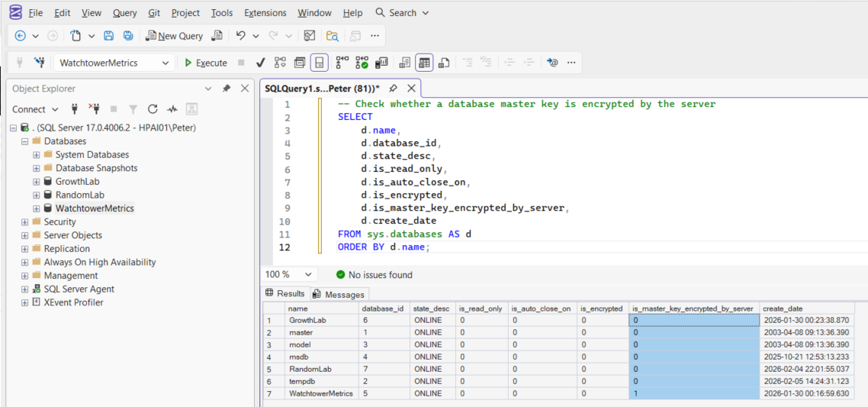
Task: Click the Save All toolbar icon
Action: [x=128, y=36]
